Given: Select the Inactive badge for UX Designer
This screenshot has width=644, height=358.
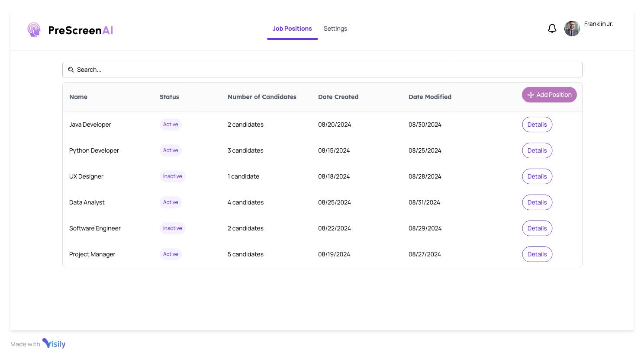Looking at the screenshot, I should tap(172, 176).
